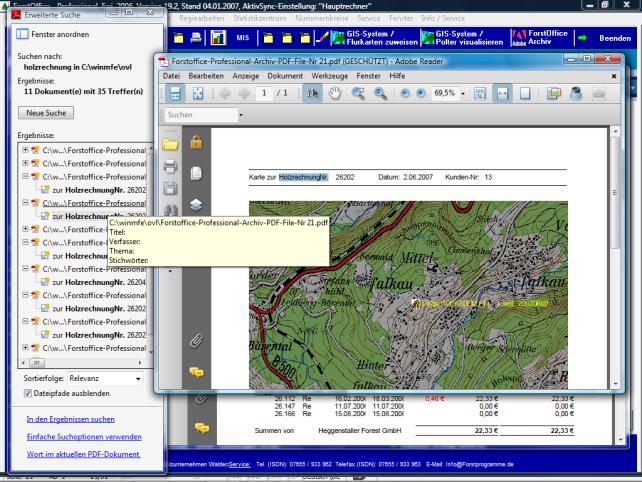
Task: Expand the last result in Ergebnisse tree
Action: pyautogui.click(x=25, y=348)
